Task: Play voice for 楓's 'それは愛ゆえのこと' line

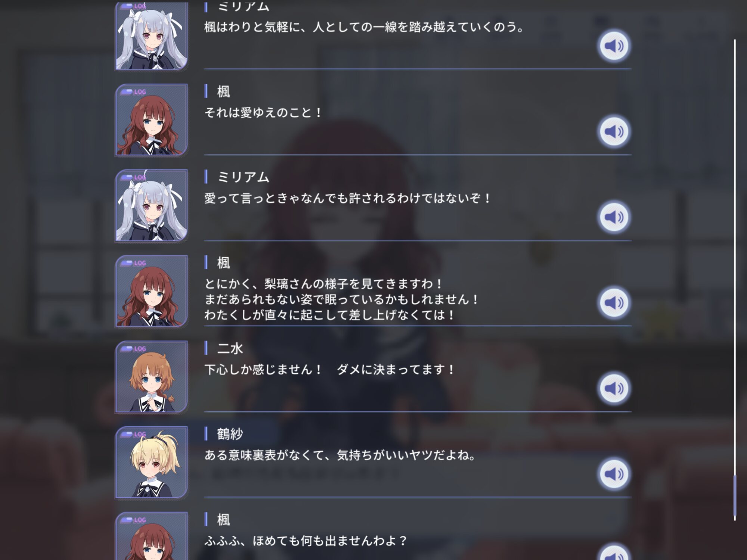Action: 614,131
